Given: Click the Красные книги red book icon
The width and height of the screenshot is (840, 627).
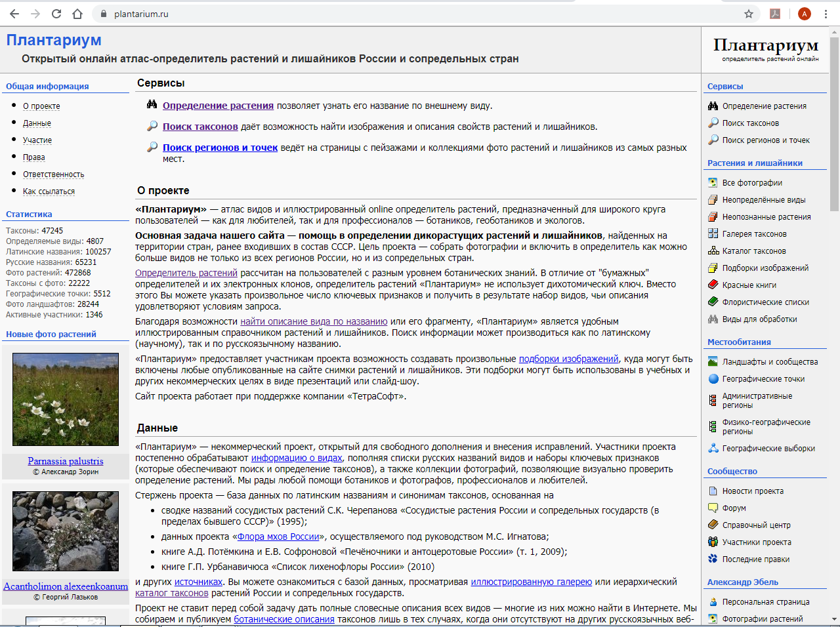Looking at the screenshot, I should [713, 285].
